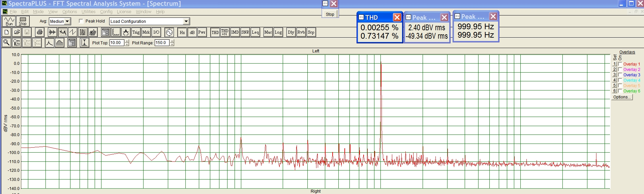This screenshot has width=644, height=194.
Task: Click the print icon in toolbar
Action: point(40,32)
